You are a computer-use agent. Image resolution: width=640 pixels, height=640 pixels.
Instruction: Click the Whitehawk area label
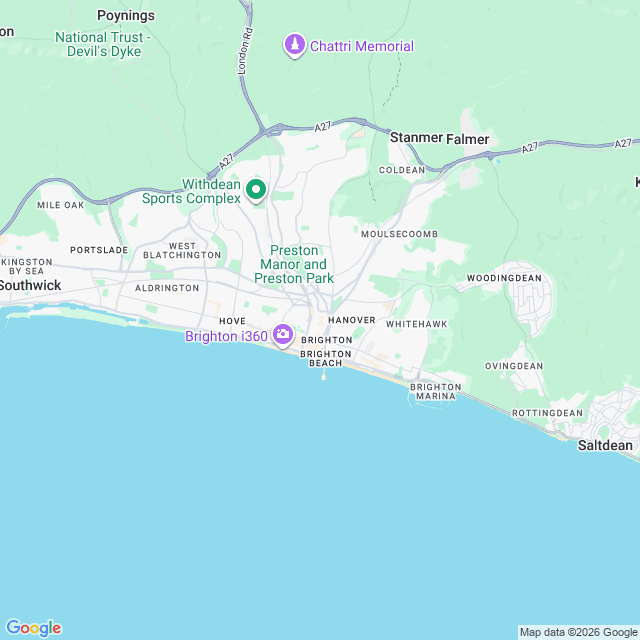point(417,324)
